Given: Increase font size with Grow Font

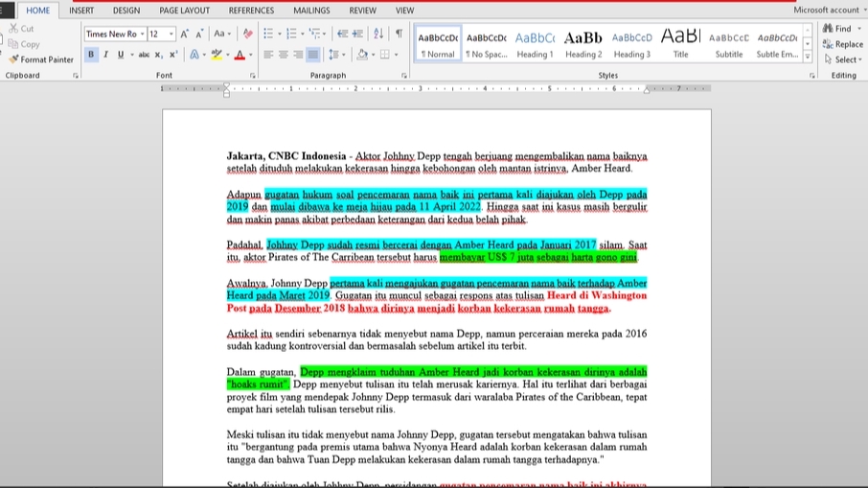Looking at the screenshot, I should click(x=184, y=34).
